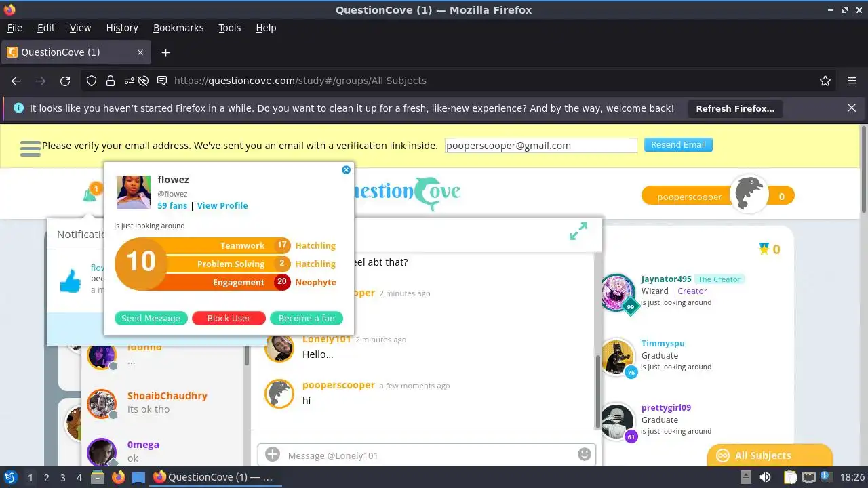Open the Bookmarks menu
This screenshot has height=488, width=868.
(178, 28)
